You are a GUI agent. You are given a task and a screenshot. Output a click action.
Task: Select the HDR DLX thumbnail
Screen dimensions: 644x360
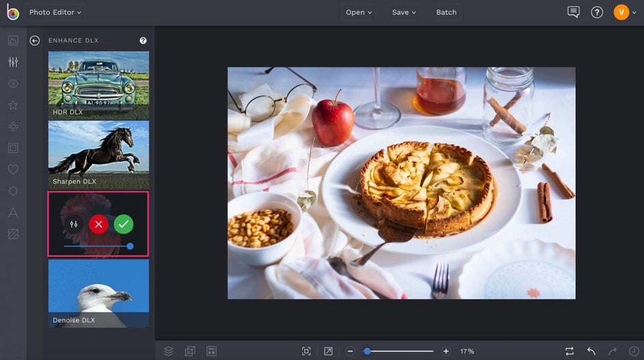(x=98, y=85)
